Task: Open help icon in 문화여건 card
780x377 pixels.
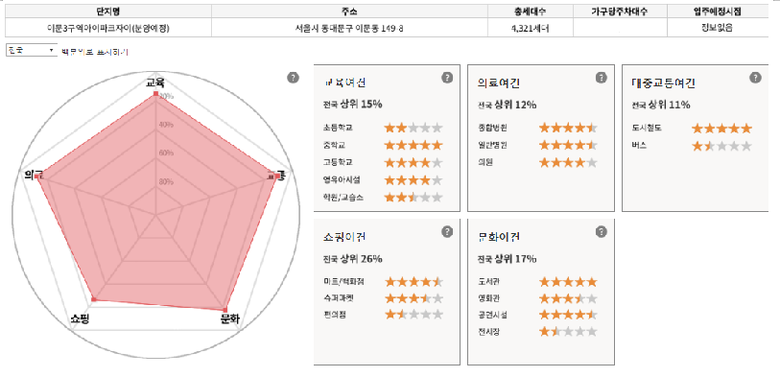Action: [x=601, y=232]
